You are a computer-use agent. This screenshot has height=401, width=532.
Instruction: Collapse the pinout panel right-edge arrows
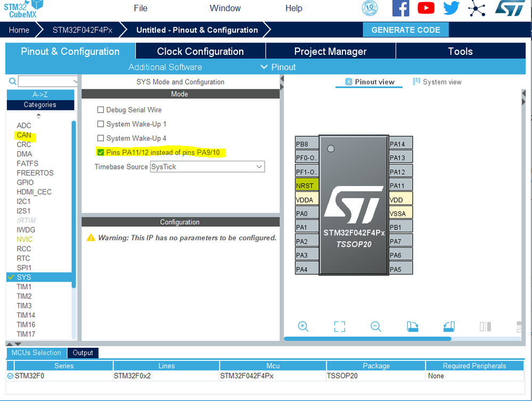coord(523,97)
